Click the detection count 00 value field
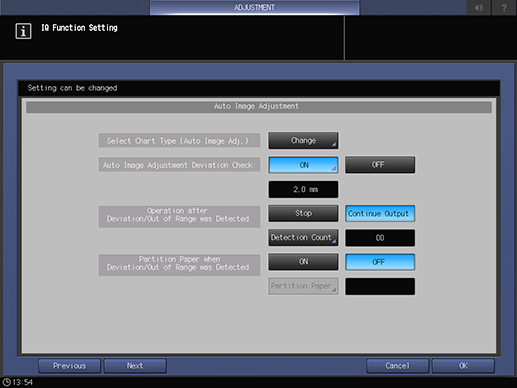Image resolution: width=517 pixels, height=388 pixels. pos(380,238)
